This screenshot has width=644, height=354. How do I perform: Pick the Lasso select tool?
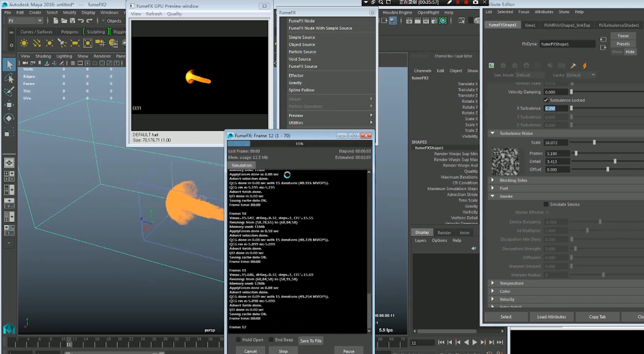pyautogui.click(x=9, y=78)
